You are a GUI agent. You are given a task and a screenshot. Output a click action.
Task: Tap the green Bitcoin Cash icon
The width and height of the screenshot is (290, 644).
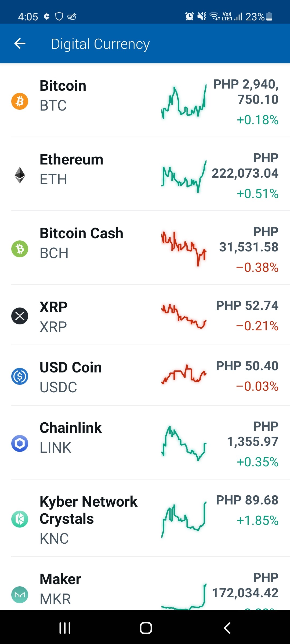click(20, 249)
